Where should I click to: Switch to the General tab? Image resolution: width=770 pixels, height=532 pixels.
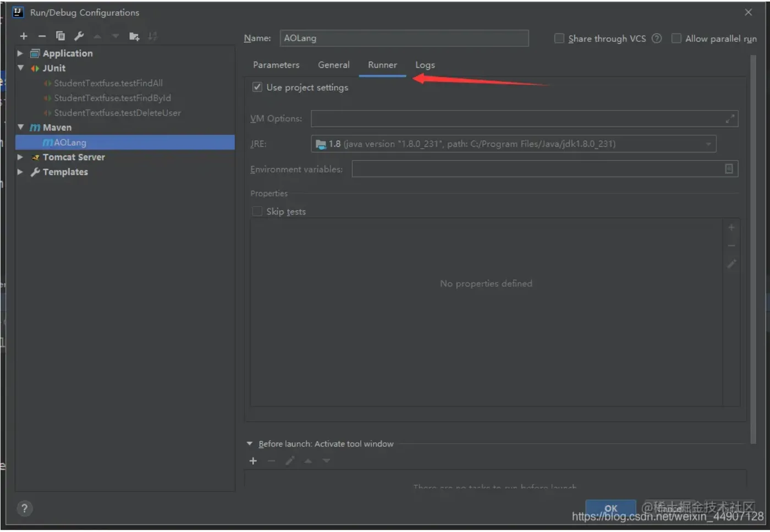[x=334, y=65]
